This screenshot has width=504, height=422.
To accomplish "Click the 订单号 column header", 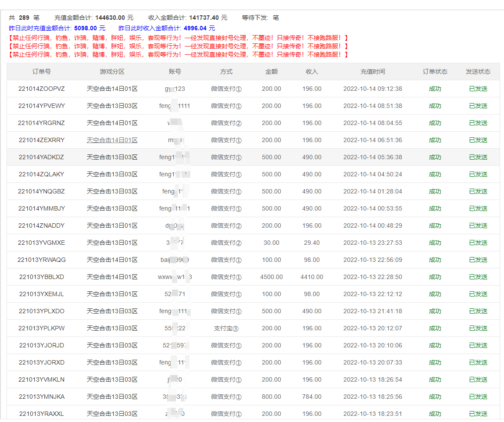I will pyautogui.click(x=41, y=72).
